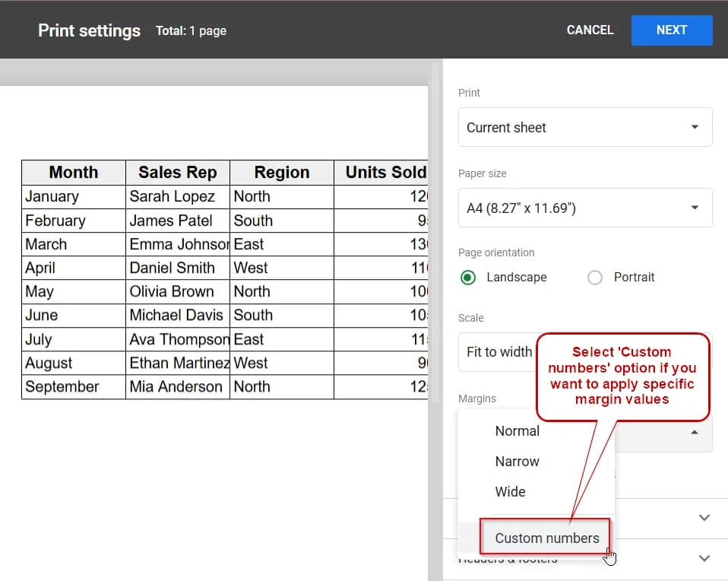The image size is (728, 581).
Task: Click the 'Units Sold' header cell
Action: tap(381, 173)
